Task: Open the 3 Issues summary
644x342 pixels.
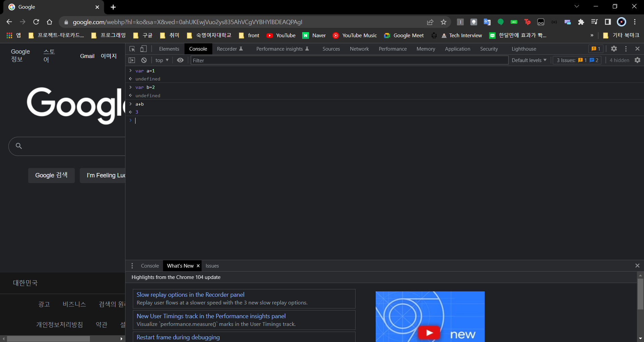Action: (577, 60)
